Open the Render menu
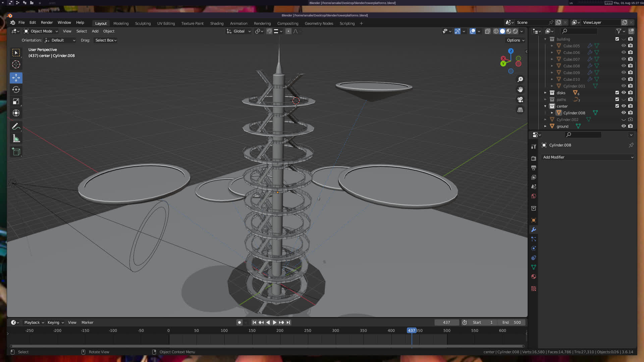This screenshot has width=644, height=362. (47, 22)
